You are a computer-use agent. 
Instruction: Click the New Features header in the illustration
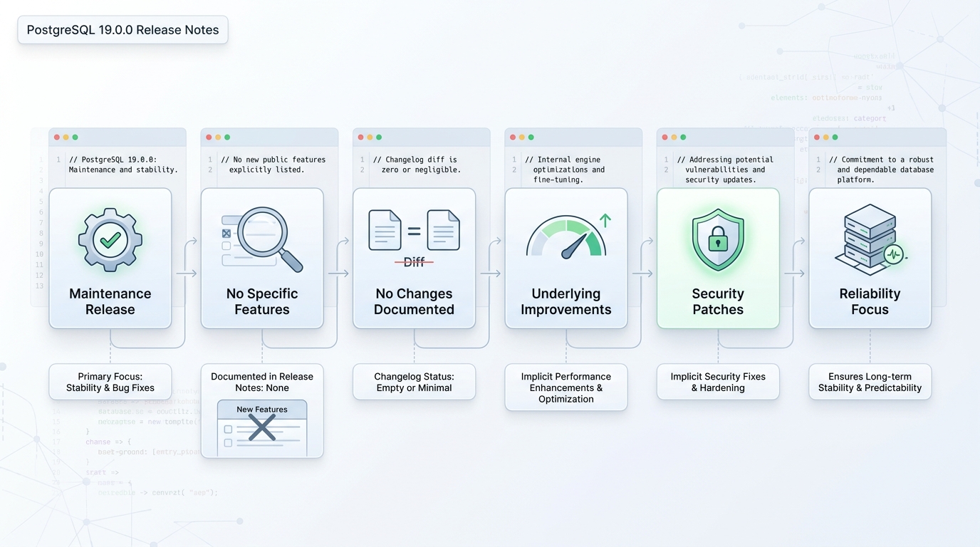click(x=262, y=410)
